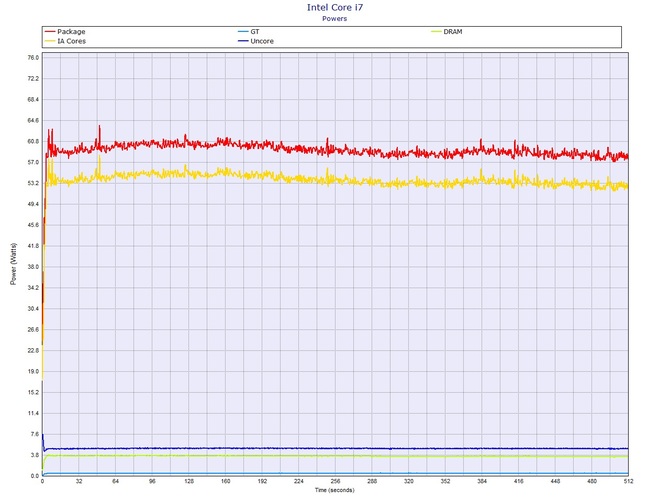Click the red Package legend line swatch

(x=50, y=32)
